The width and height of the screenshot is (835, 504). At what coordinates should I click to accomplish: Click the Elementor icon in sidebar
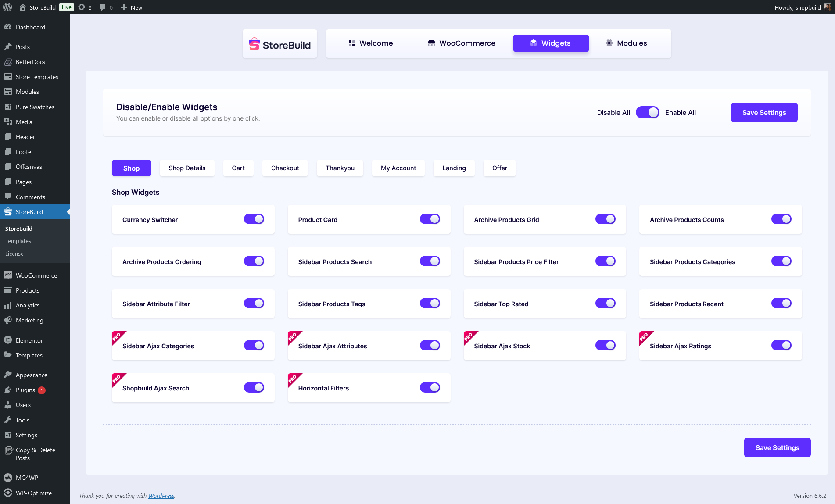tap(8, 340)
